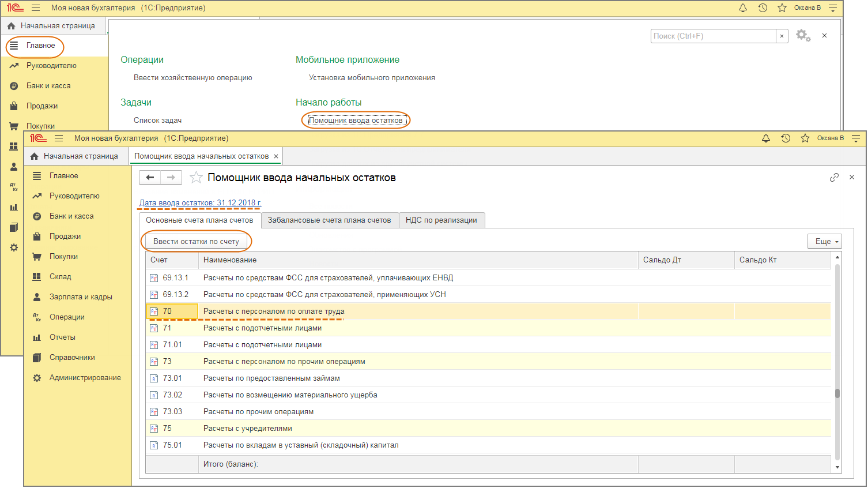Select account row 71.01
This screenshot has width=868, height=488.
pos(488,345)
